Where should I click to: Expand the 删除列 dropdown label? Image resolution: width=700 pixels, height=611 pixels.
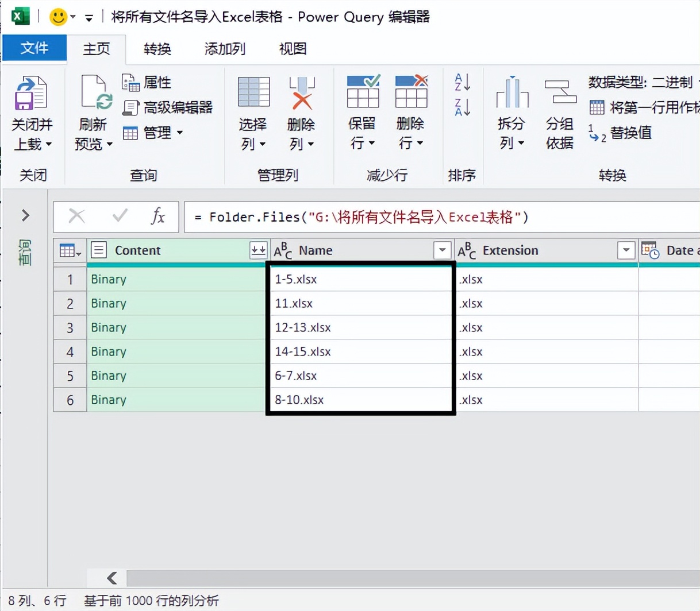click(301, 144)
